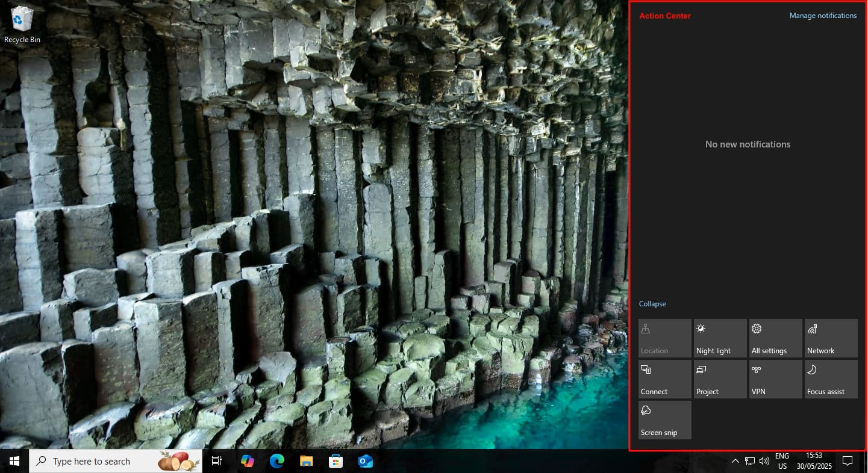Open All settings tile
Viewport: 868px width, 473px height.
pyautogui.click(x=776, y=338)
